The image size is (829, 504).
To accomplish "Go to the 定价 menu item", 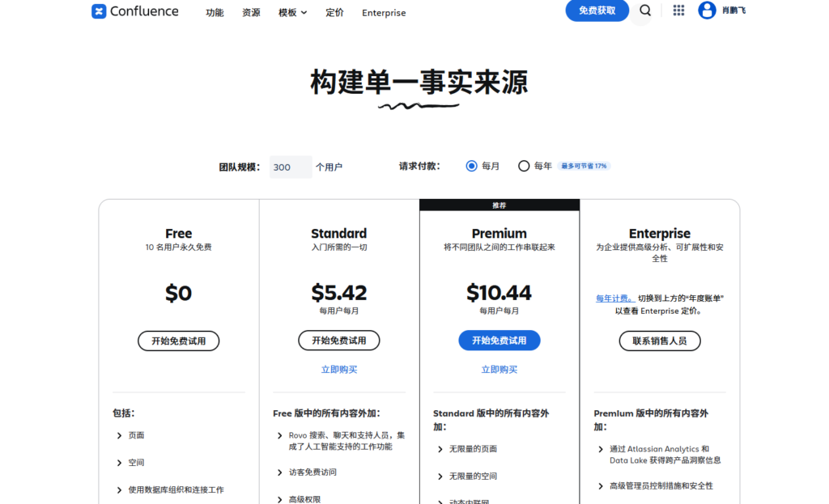I will tap(334, 12).
